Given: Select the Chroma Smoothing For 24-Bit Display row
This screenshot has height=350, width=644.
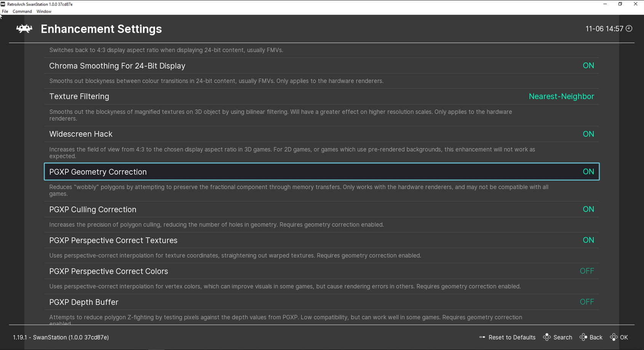Looking at the screenshot, I should [x=322, y=66].
